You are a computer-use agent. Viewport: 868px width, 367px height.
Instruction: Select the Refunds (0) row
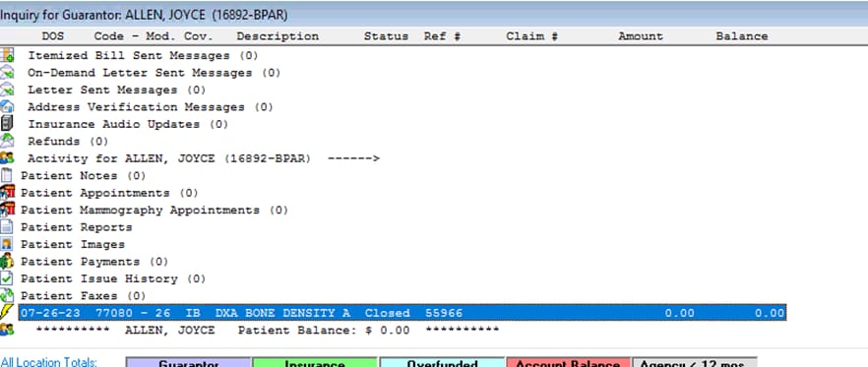click(68, 141)
